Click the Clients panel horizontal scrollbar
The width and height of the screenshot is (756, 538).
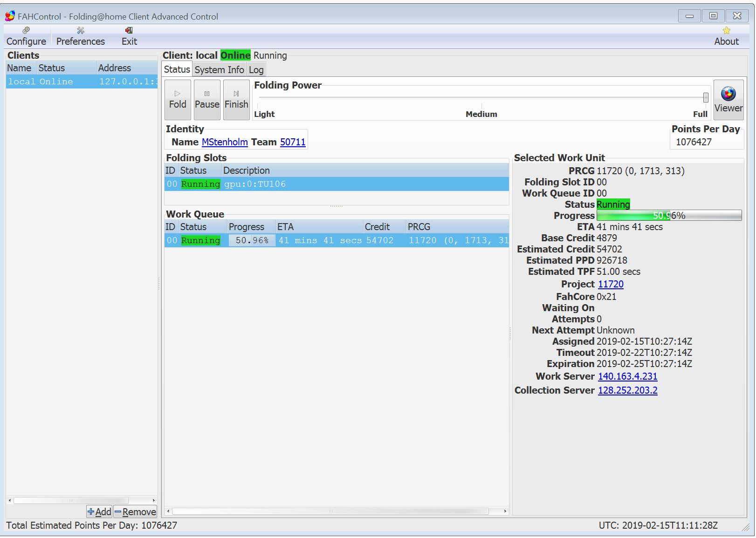pos(71,500)
